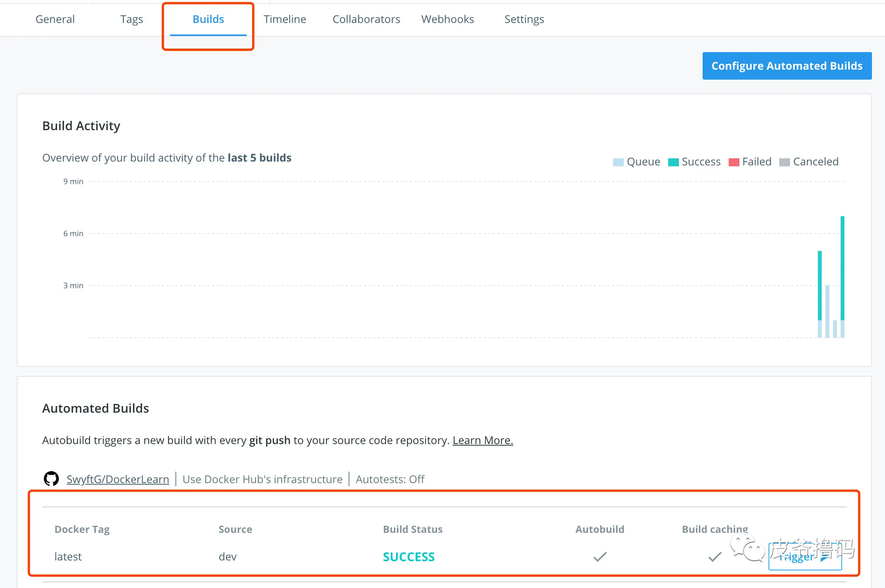The width and height of the screenshot is (885, 588).
Task: Go to the Collaborators tab
Action: point(366,19)
